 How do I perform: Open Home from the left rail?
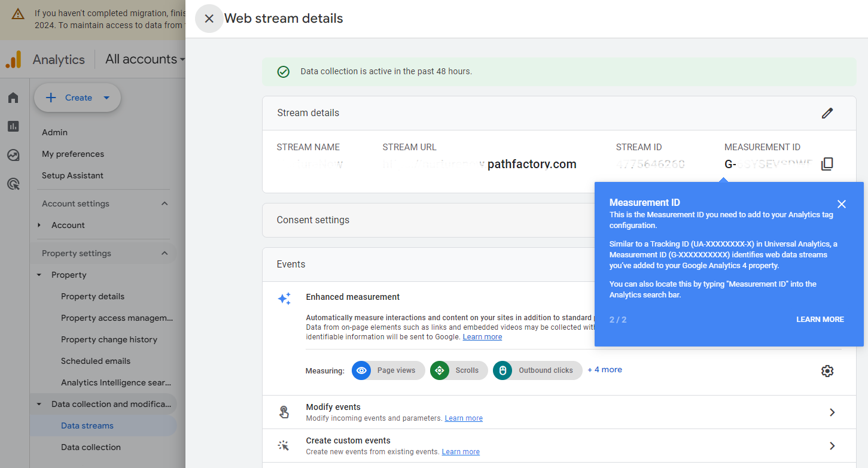pyautogui.click(x=13, y=98)
